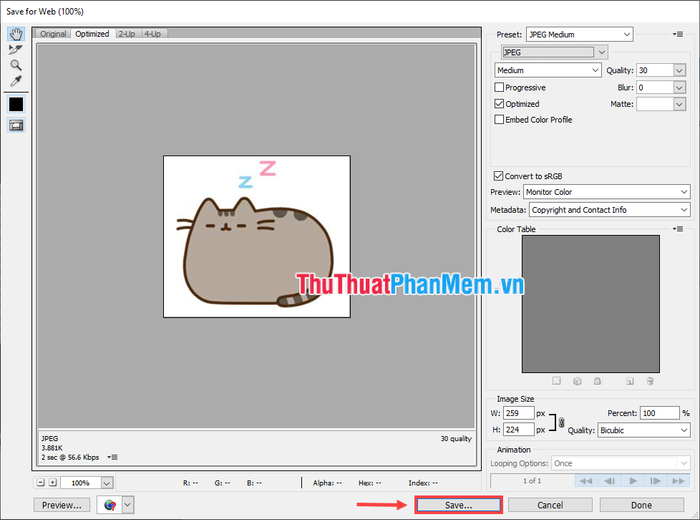700x520 pixels.
Task: Click the map to transparent icon under Color Table
Action: point(556,381)
